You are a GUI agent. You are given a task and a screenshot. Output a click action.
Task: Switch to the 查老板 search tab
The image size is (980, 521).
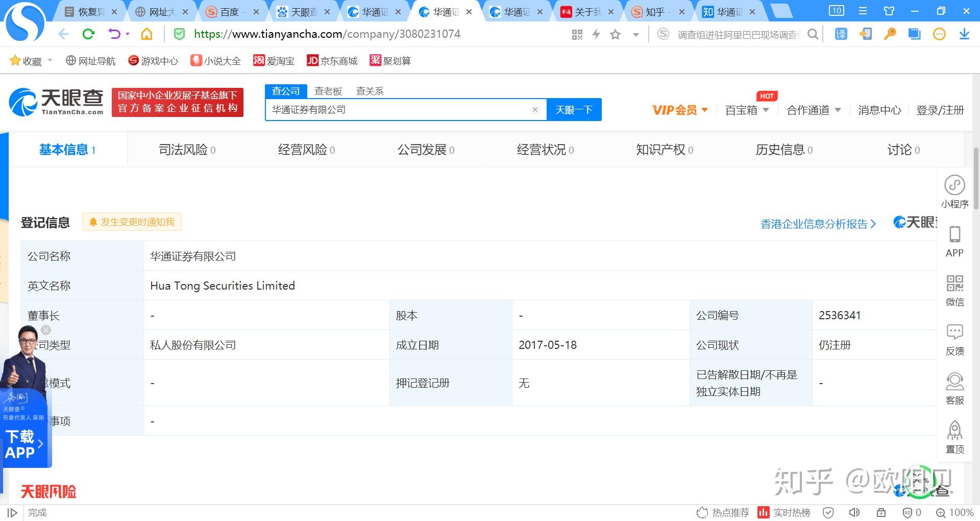[328, 91]
